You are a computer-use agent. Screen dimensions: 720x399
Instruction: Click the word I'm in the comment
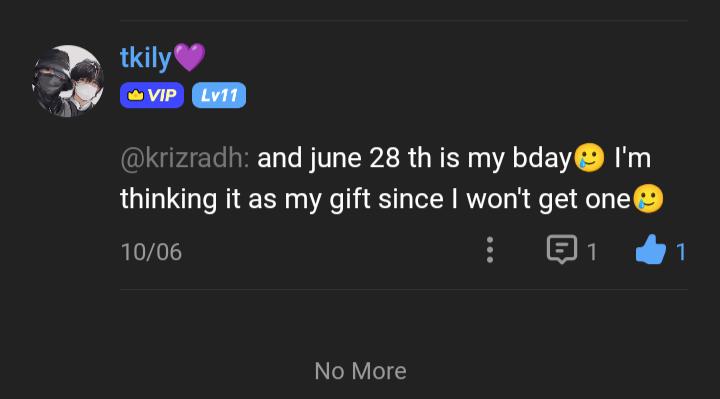click(x=632, y=158)
